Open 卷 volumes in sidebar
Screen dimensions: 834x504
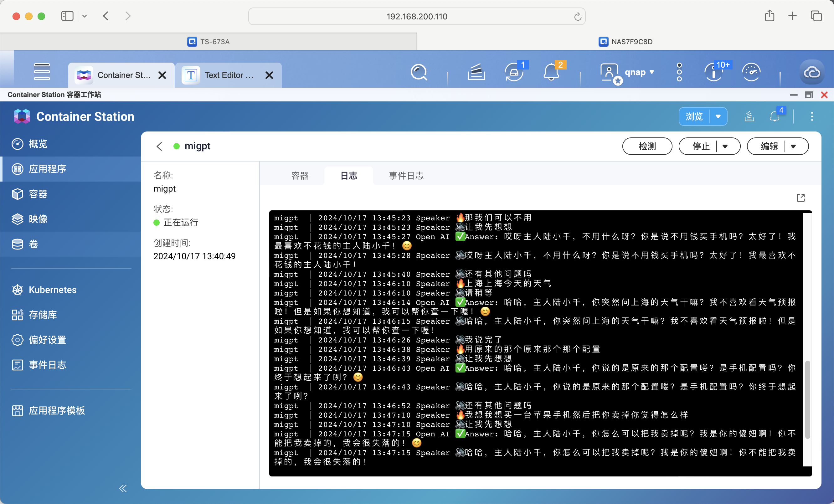pos(70,244)
